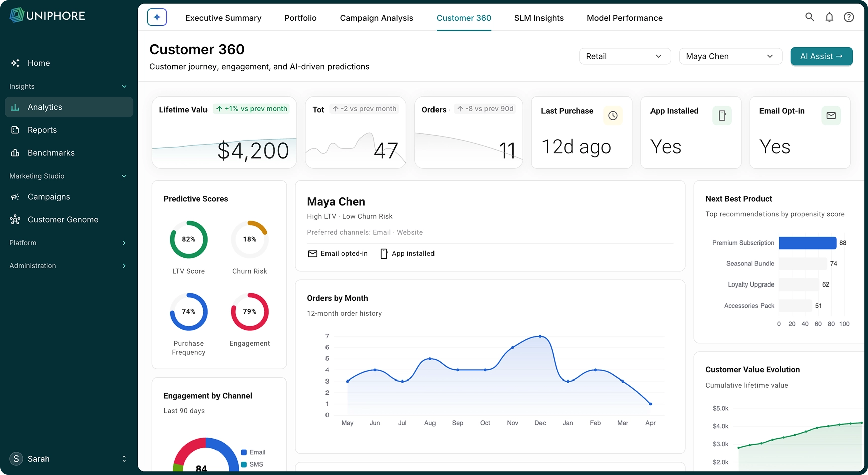Click the Engagement by Channel heading
The image size is (868, 475).
coord(207,396)
